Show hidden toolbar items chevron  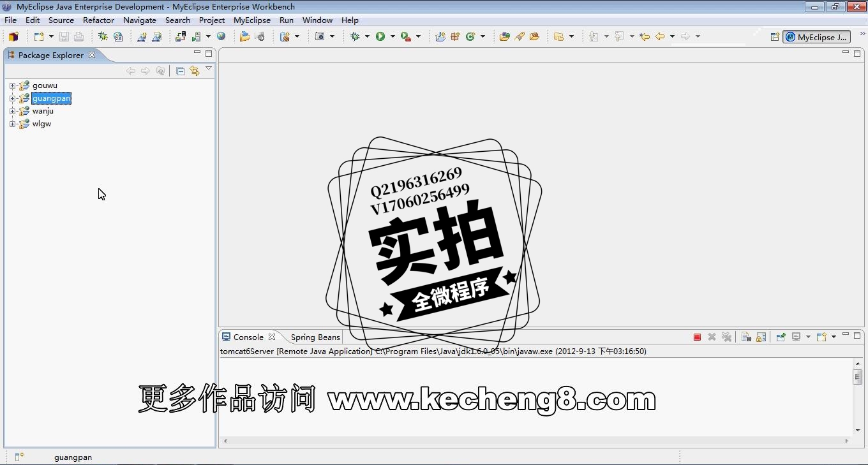point(863,34)
